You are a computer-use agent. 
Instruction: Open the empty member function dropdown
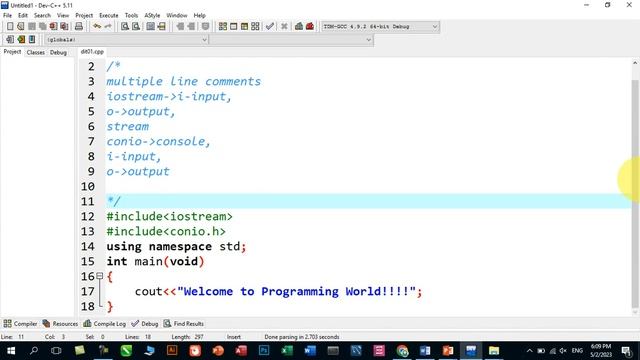click(x=291, y=40)
